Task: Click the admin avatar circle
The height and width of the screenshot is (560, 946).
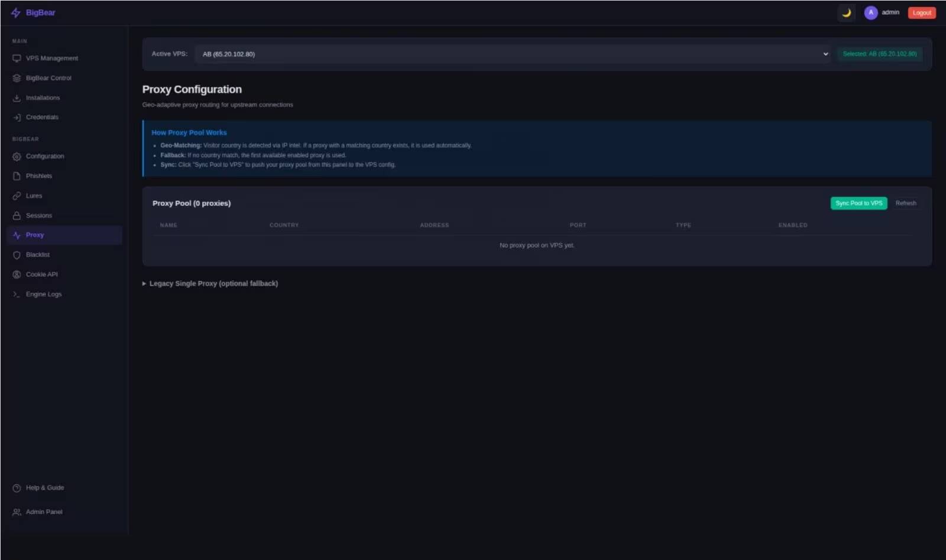Action: pyautogui.click(x=870, y=12)
